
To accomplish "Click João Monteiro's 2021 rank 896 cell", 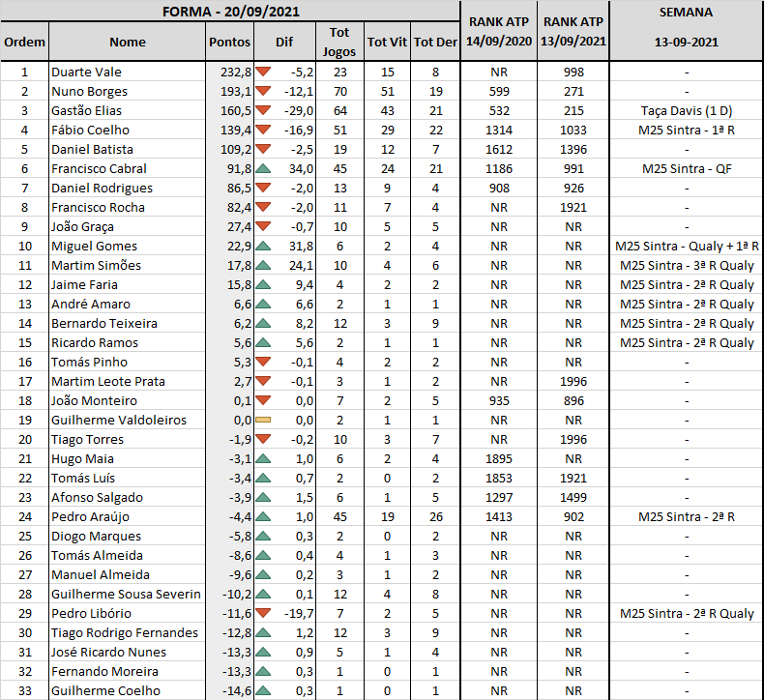I will tap(573, 400).
